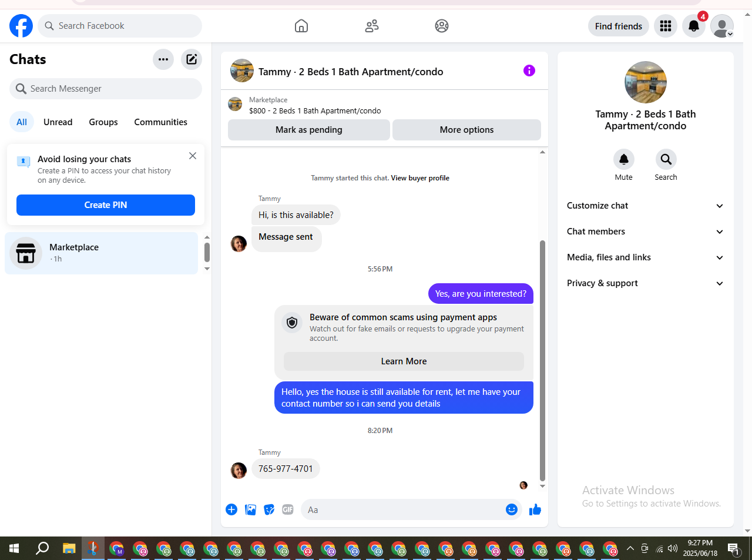
Task: Mute this conversation with the bell icon
Action: point(624,159)
